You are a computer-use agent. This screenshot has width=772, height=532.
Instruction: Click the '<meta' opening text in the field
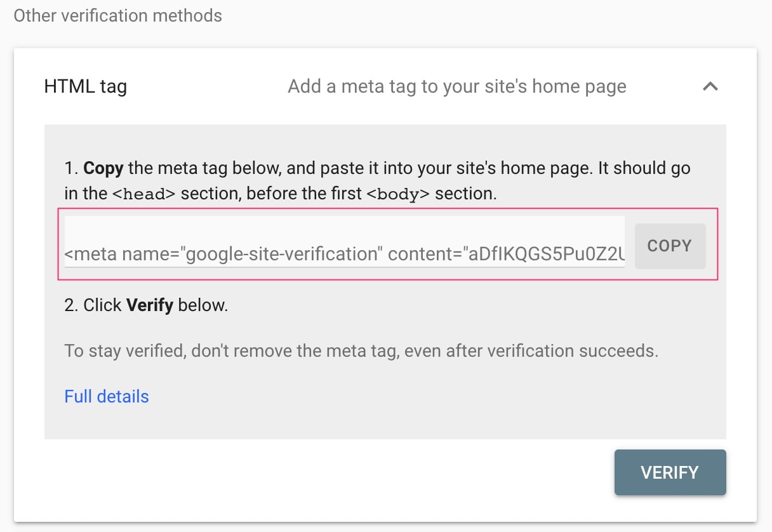click(91, 255)
